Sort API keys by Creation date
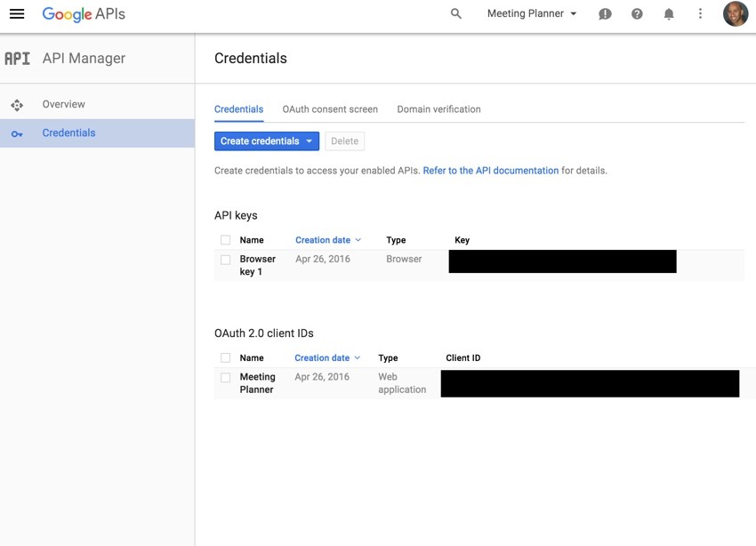This screenshot has height=546, width=756. pos(328,240)
